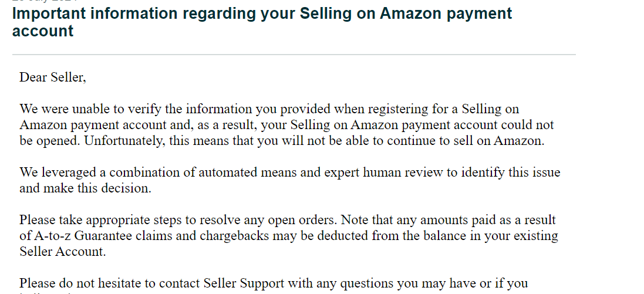Click the "Important information regarding" email heading

(x=133, y=13)
